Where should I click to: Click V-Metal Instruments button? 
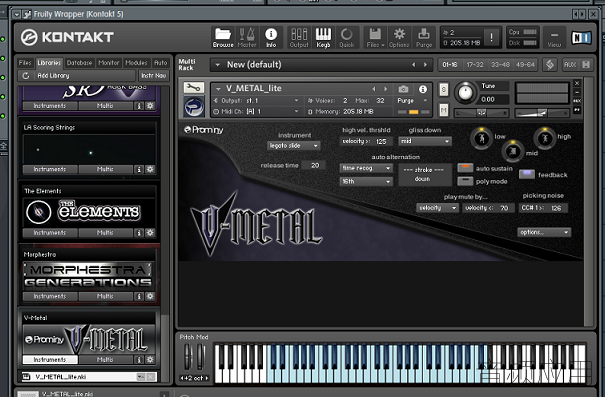pyautogui.click(x=50, y=360)
